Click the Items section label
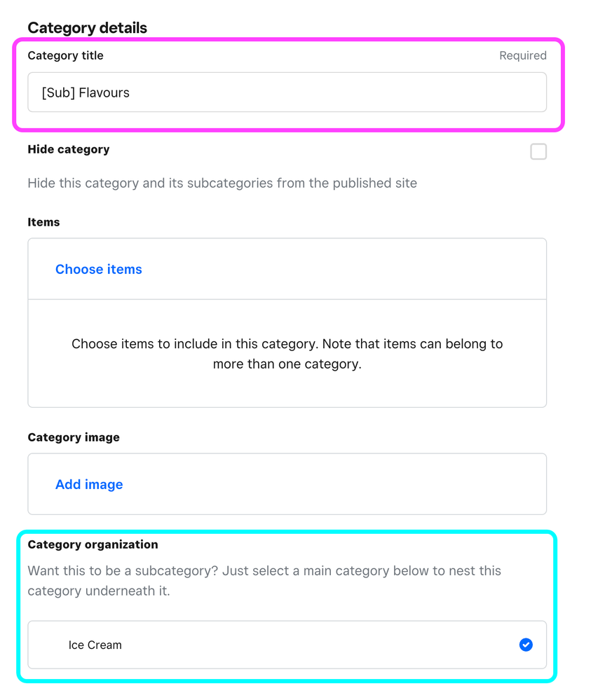The width and height of the screenshot is (598, 700). click(43, 222)
